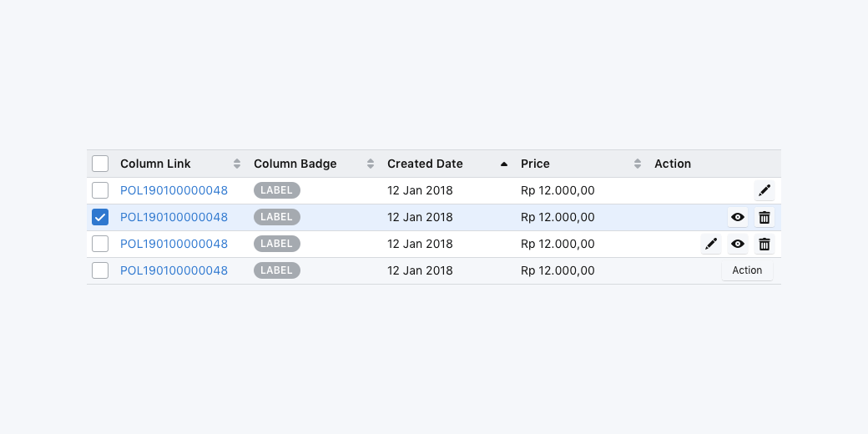Check the last row checkbox
The width and height of the screenshot is (868, 434).
[x=100, y=270]
